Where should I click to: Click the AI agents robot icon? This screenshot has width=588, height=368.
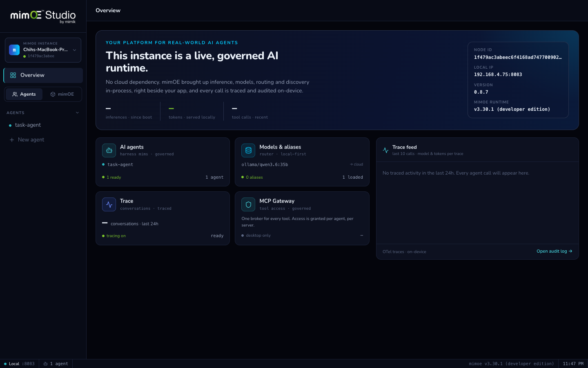[x=109, y=150]
